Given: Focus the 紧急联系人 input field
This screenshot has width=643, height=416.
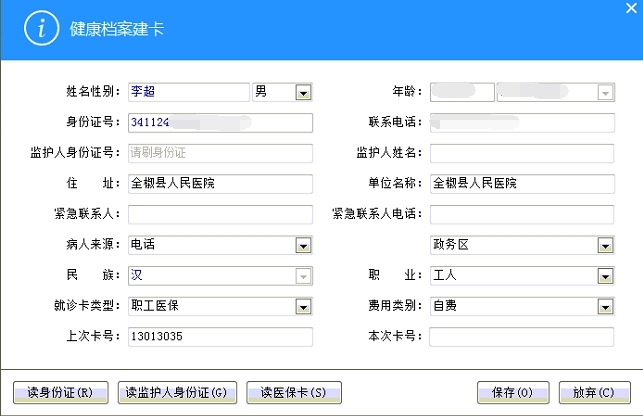Looking at the screenshot, I should [220, 215].
